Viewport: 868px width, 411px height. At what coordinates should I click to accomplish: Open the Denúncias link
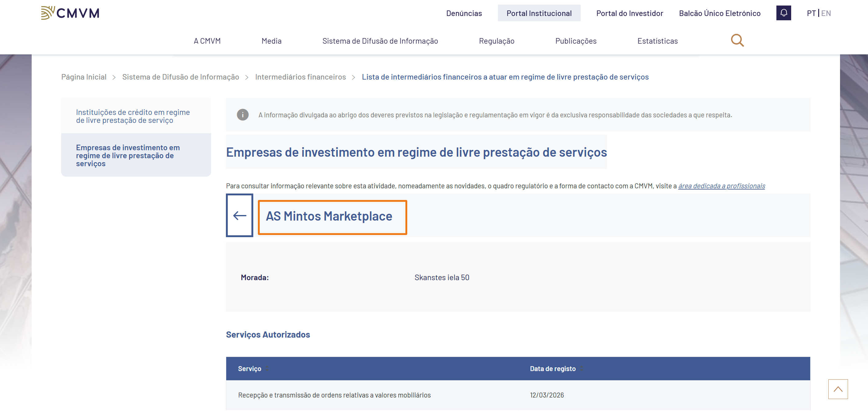pos(464,13)
